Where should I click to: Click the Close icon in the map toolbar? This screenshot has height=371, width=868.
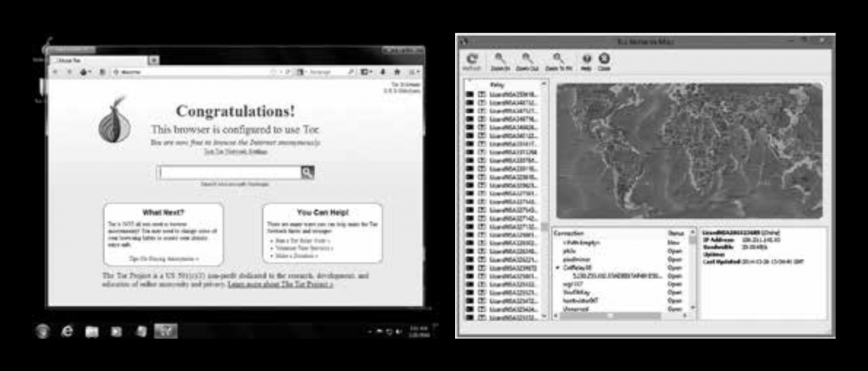(604, 61)
